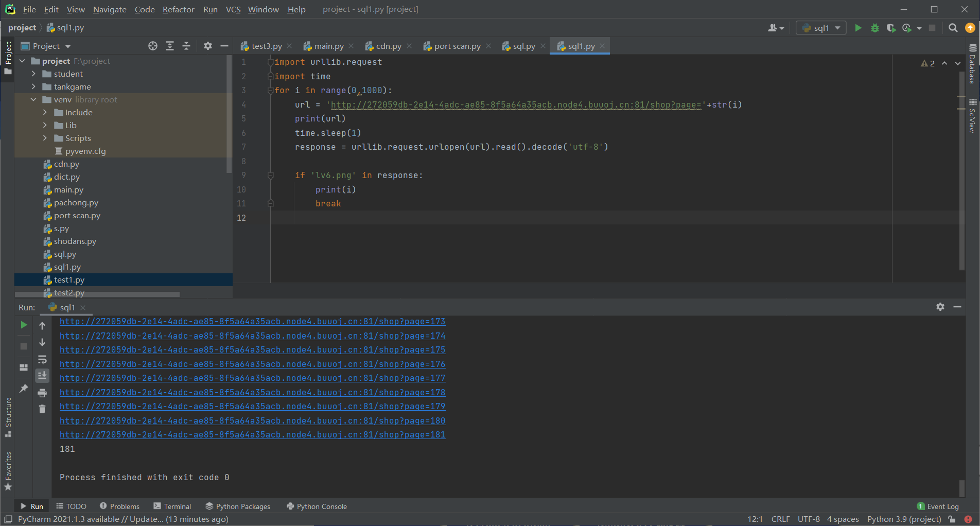Open the TODO tool window
Viewport: 980px width, 526px height.
pos(71,506)
